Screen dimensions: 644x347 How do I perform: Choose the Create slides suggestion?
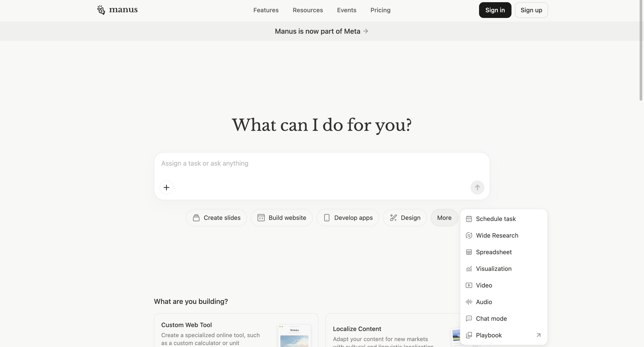point(216,218)
